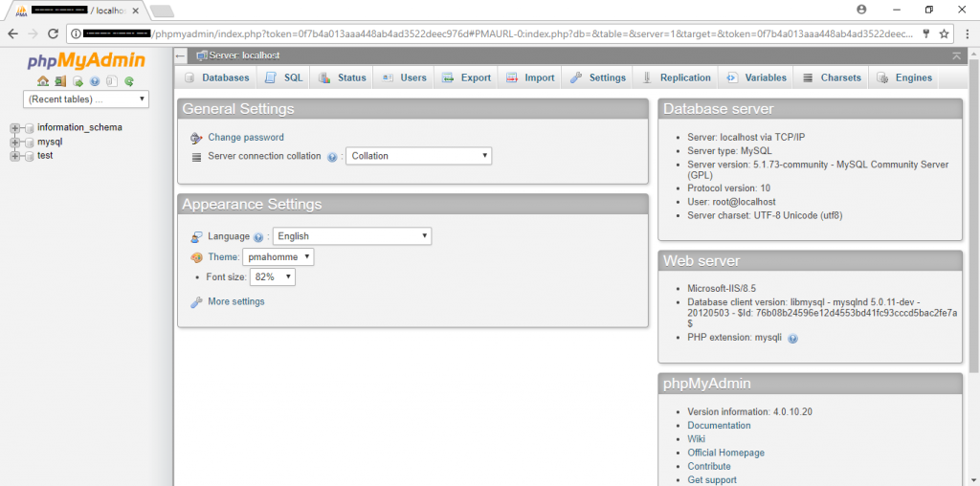The image size is (980, 486).
Task: Switch to Variables tab
Action: pyautogui.click(x=756, y=78)
